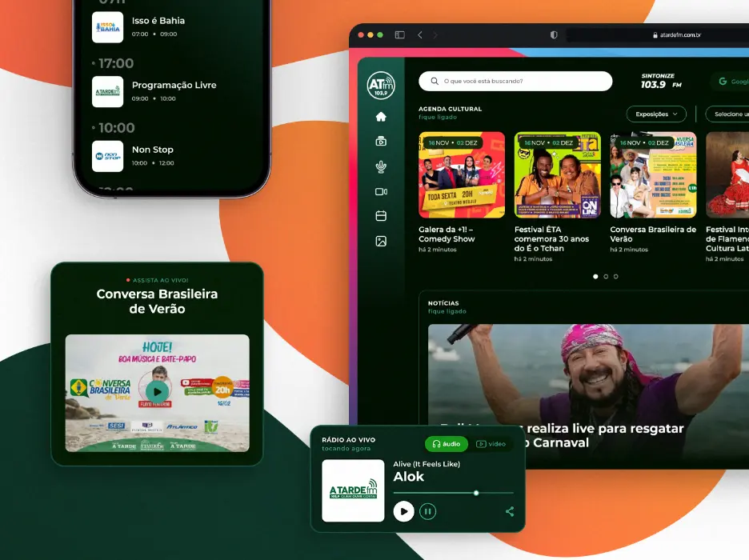Switch radio player to áudio mode
Viewport: 749px width, 560px height.
tap(446, 444)
